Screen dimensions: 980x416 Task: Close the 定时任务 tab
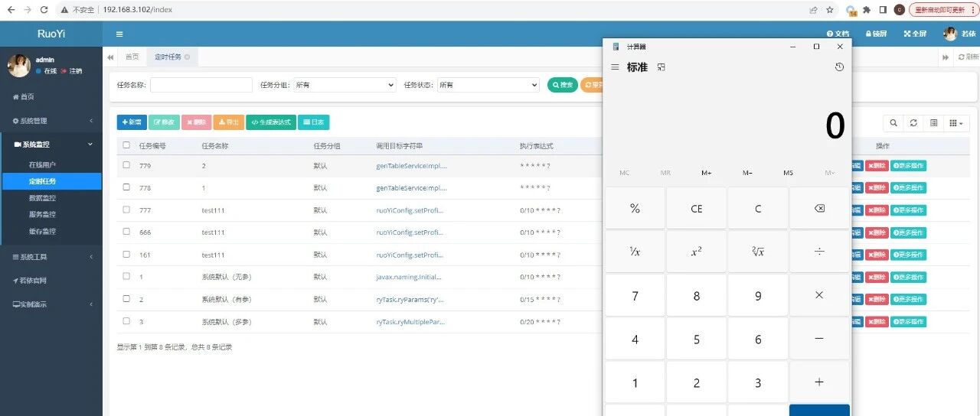[188, 57]
